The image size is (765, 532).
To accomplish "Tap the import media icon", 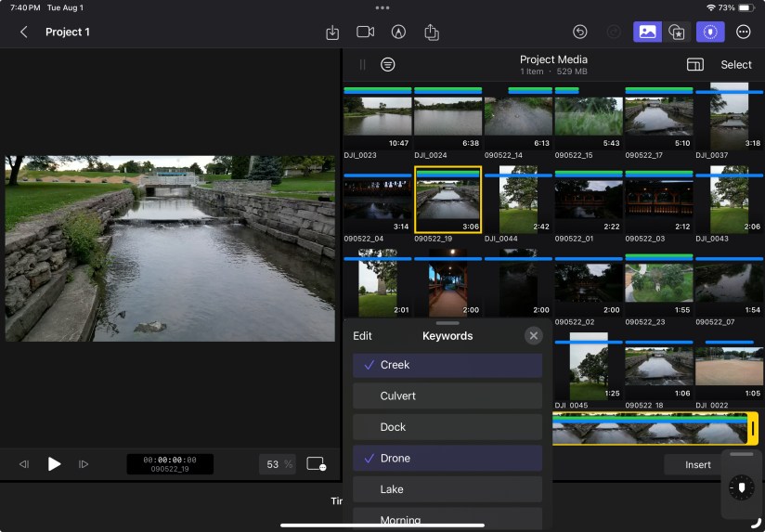I will pos(332,32).
